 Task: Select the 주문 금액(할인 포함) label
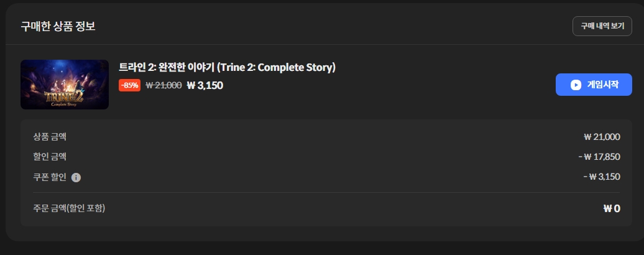click(x=69, y=208)
